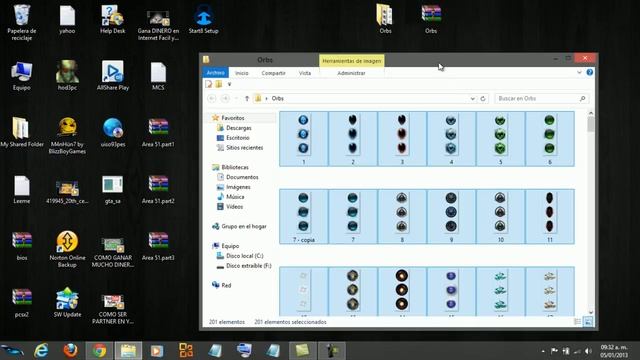This screenshot has width=640, height=360.
Task: Select the Orbs WinRAR archive on the desktop
Action: click(431, 20)
